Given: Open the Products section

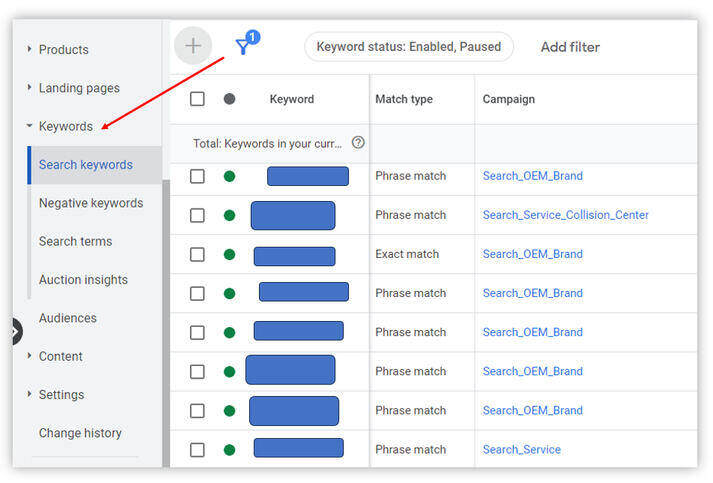Looking at the screenshot, I should pos(64,50).
